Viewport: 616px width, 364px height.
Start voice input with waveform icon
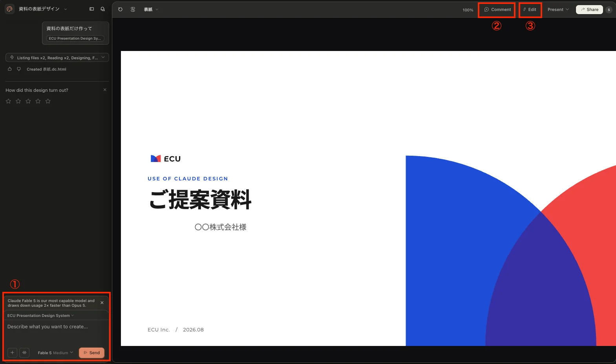click(24, 353)
